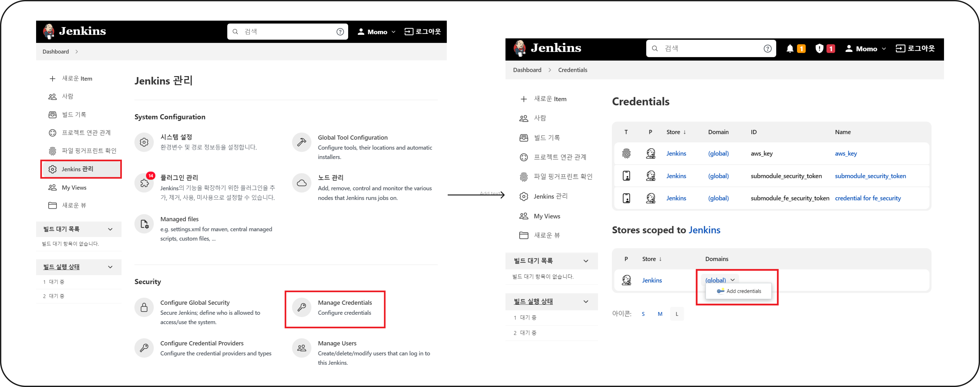Viewport: 980px width, 387px height.
Task: Collapse build executor status in right sidebar
Action: (586, 301)
